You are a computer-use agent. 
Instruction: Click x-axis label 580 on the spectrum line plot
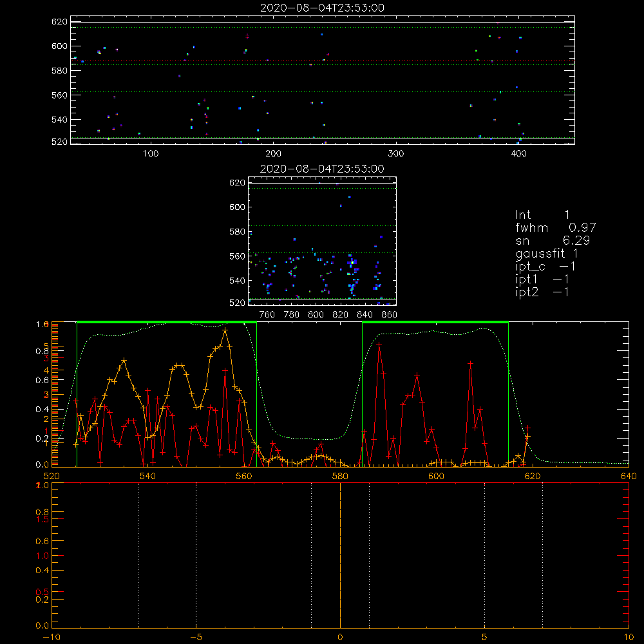coord(340,476)
